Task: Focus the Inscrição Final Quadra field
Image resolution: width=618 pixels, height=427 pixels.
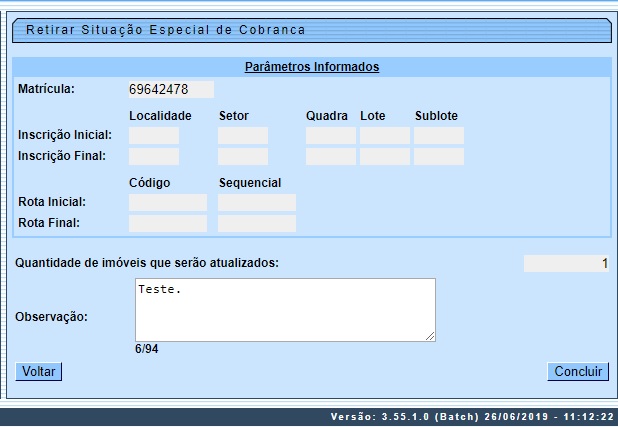Action: click(x=331, y=156)
